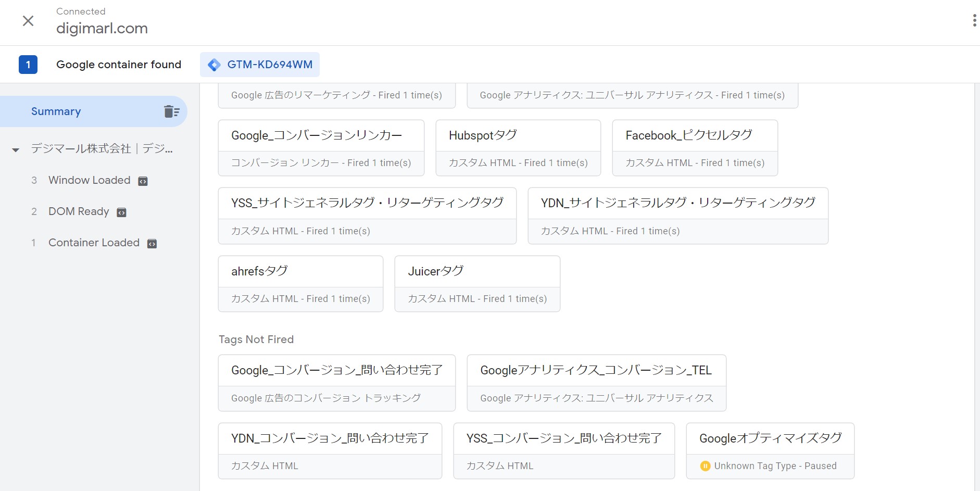Open the ahrefsタグ tag card
This screenshot has width=980, height=491.
(x=300, y=284)
